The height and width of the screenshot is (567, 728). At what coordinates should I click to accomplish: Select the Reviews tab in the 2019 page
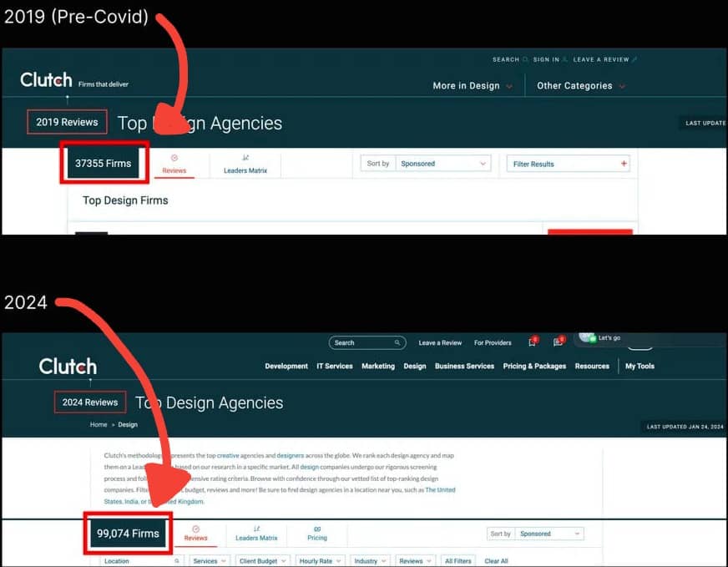click(174, 164)
